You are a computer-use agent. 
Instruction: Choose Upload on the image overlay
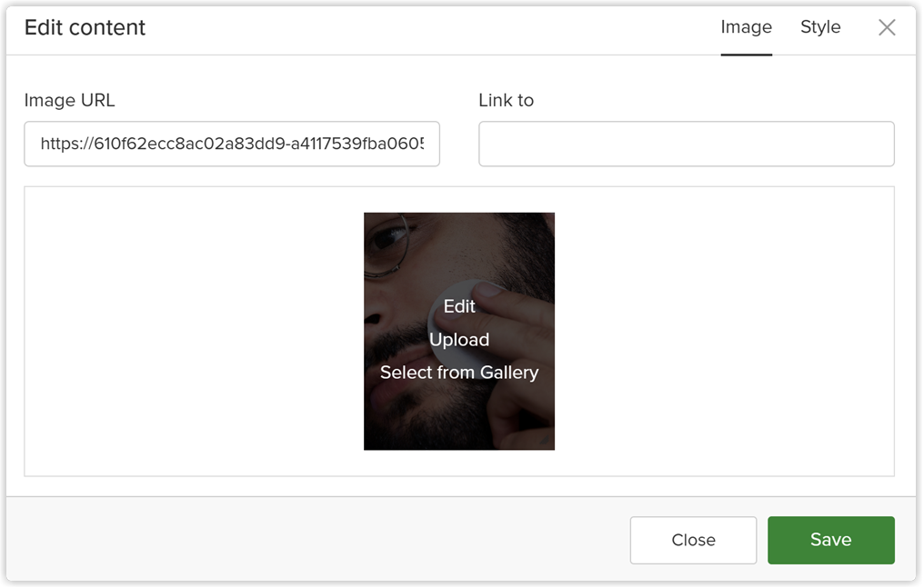click(459, 340)
